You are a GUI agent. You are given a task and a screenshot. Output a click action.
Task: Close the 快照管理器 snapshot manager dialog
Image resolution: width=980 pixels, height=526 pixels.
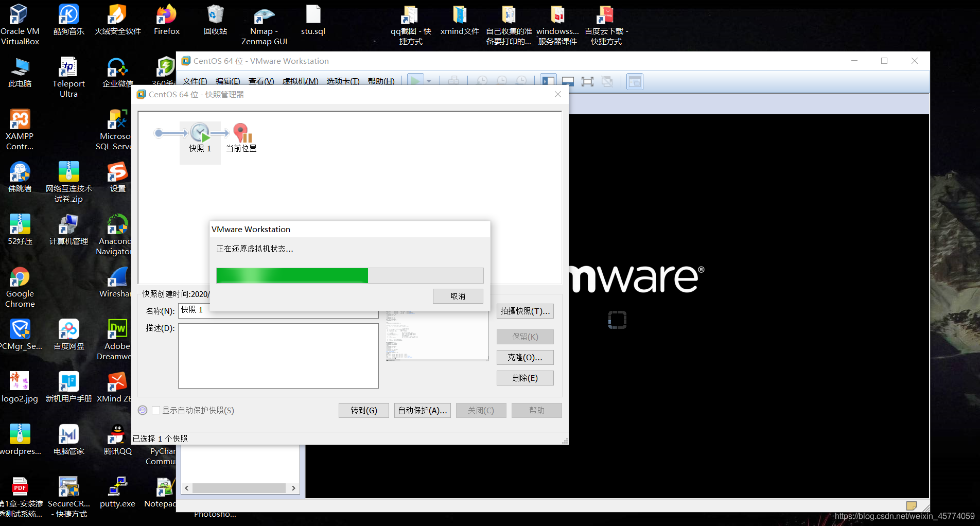pyautogui.click(x=558, y=94)
